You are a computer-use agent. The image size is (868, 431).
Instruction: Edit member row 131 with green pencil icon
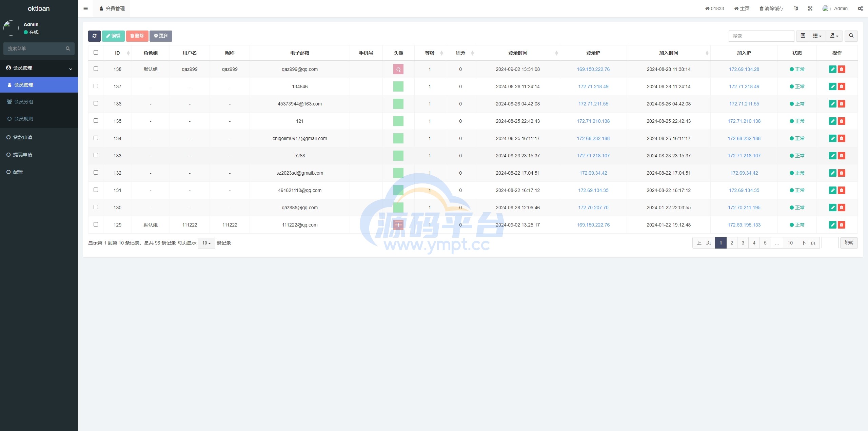tap(832, 190)
